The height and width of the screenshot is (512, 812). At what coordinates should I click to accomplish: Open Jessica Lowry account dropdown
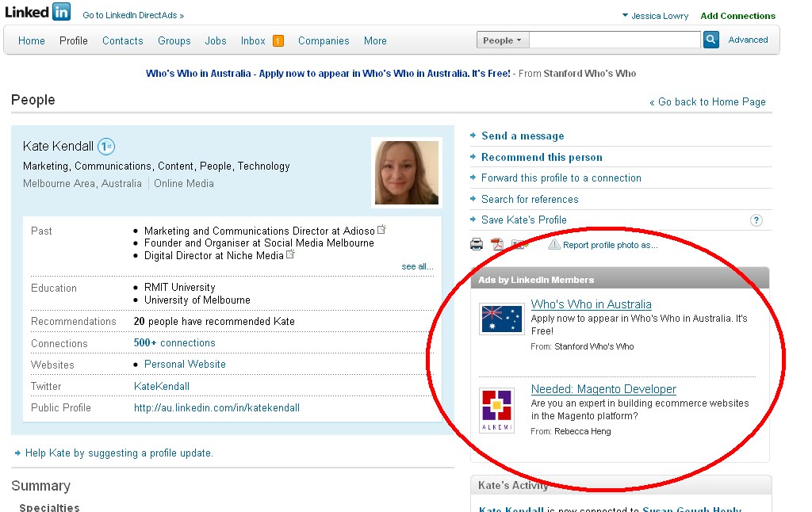(655, 16)
